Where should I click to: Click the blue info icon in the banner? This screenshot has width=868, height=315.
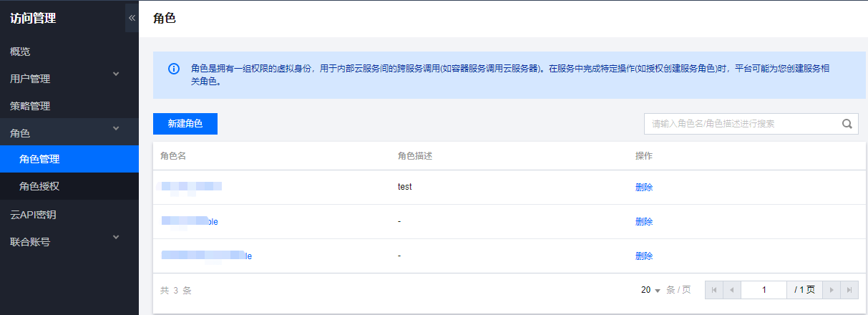[x=173, y=69]
